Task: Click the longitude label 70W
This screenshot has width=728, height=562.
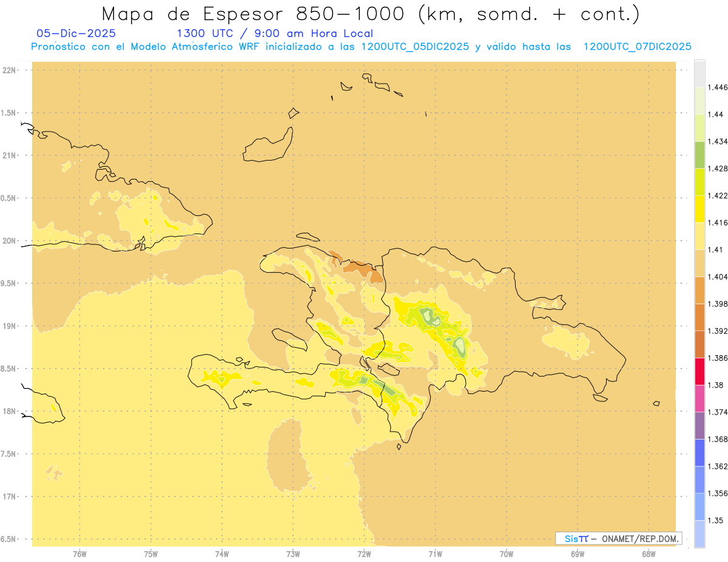Action: point(507,554)
